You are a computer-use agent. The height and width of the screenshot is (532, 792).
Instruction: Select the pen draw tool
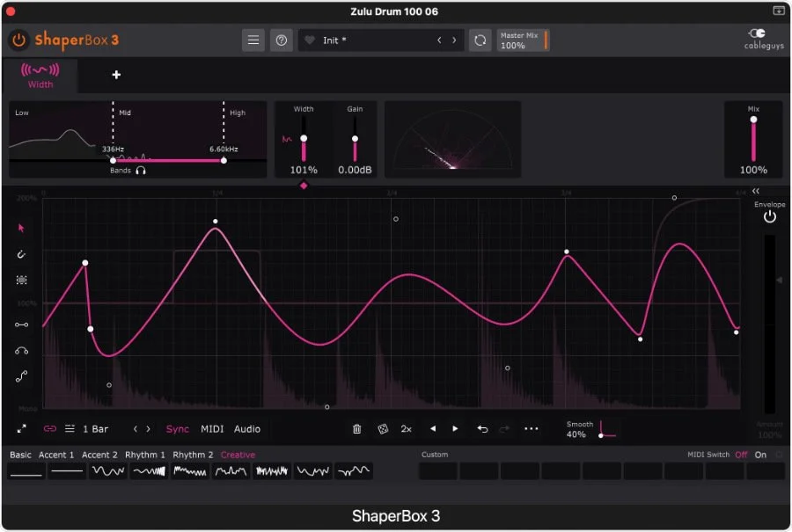pyautogui.click(x=21, y=254)
